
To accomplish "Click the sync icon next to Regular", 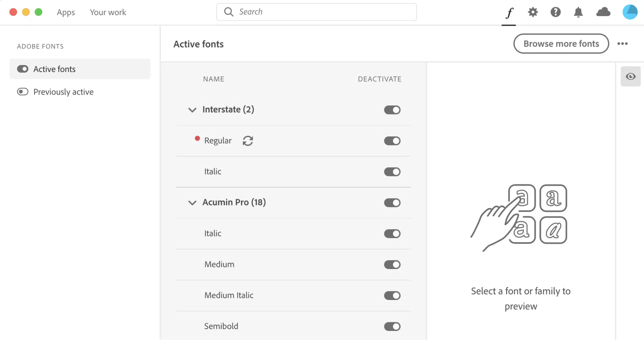I will coord(248,141).
